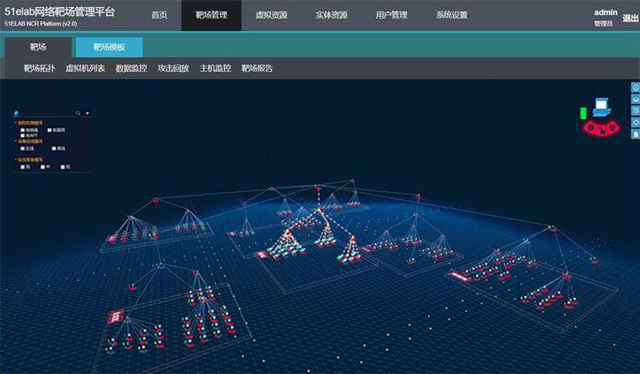Collapse the last orange filter section header
The height and width of the screenshot is (374, 640).
tap(29, 160)
